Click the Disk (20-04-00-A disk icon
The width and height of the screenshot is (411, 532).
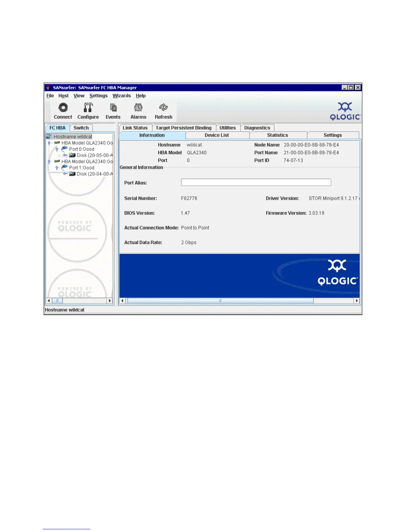(x=72, y=174)
